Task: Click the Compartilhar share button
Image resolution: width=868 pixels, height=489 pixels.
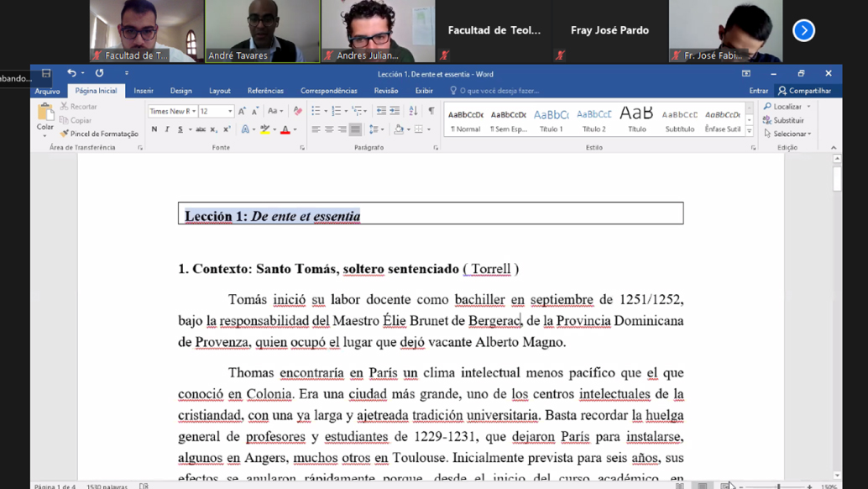Action: click(x=805, y=91)
